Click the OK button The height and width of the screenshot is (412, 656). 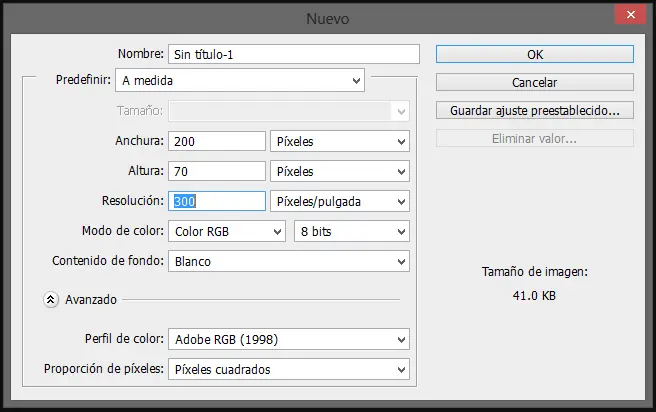[534, 54]
